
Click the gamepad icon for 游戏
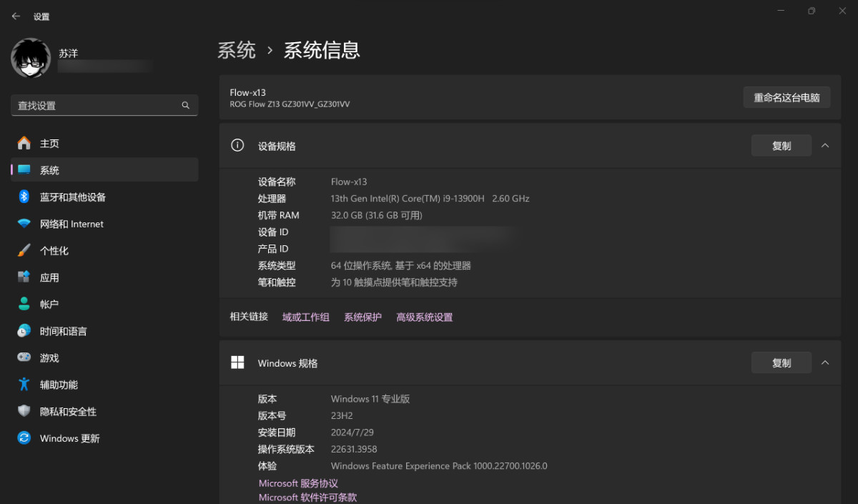pyautogui.click(x=24, y=357)
